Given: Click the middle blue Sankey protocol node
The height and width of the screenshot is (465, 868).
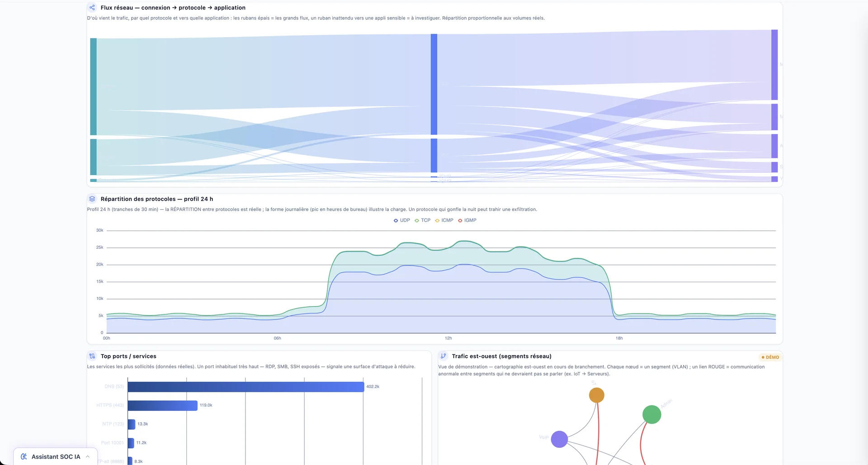Looking at the screenshot, I should point(434,84).
